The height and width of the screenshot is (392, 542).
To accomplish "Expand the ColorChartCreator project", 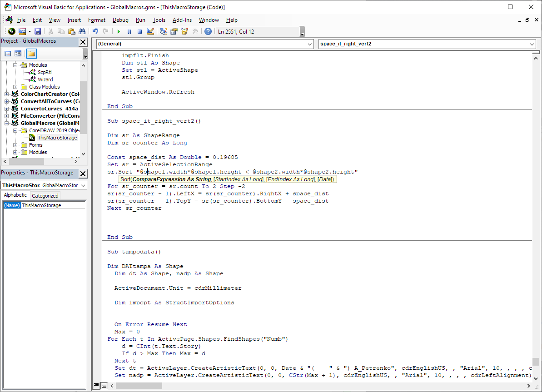I will click(x=6, y=94).
